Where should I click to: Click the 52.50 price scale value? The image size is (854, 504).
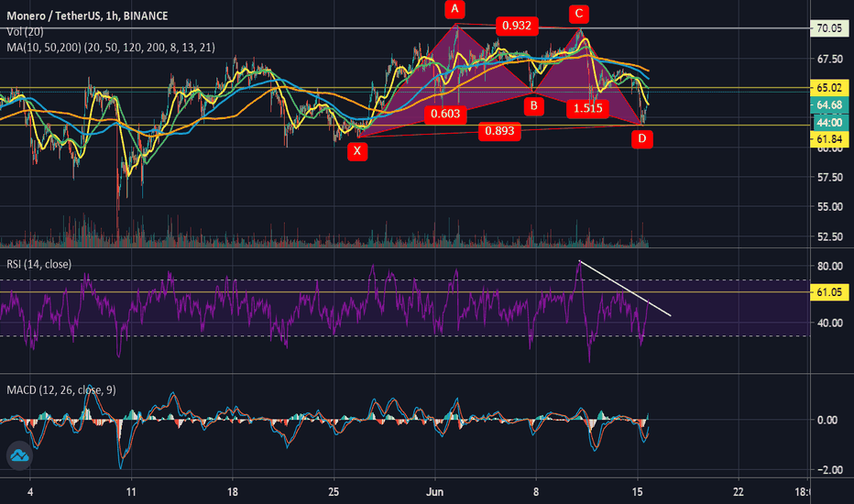[x=829, y=236]
